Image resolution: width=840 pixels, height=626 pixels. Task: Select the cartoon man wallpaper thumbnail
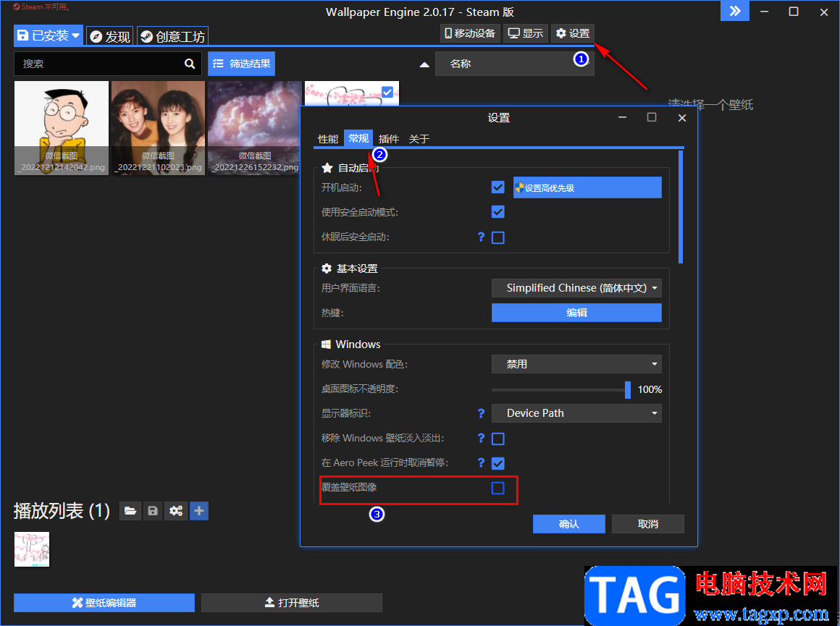click(62, 128)
